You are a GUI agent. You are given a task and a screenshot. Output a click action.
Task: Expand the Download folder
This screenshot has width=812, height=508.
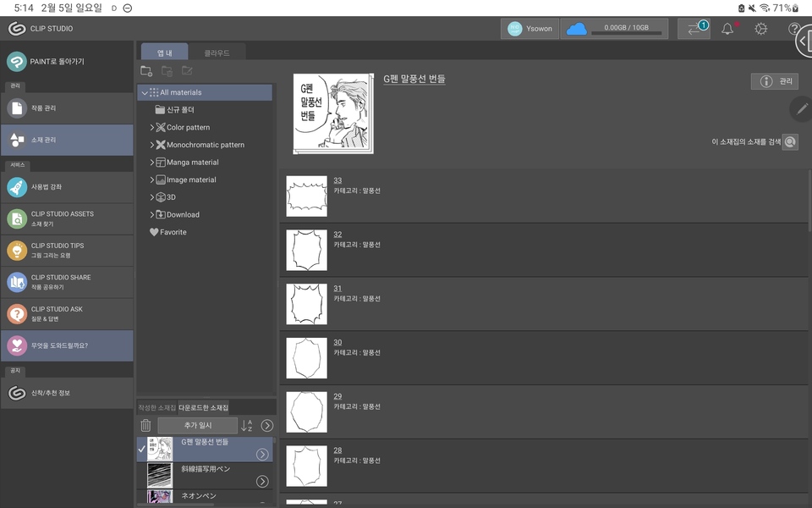151,214
